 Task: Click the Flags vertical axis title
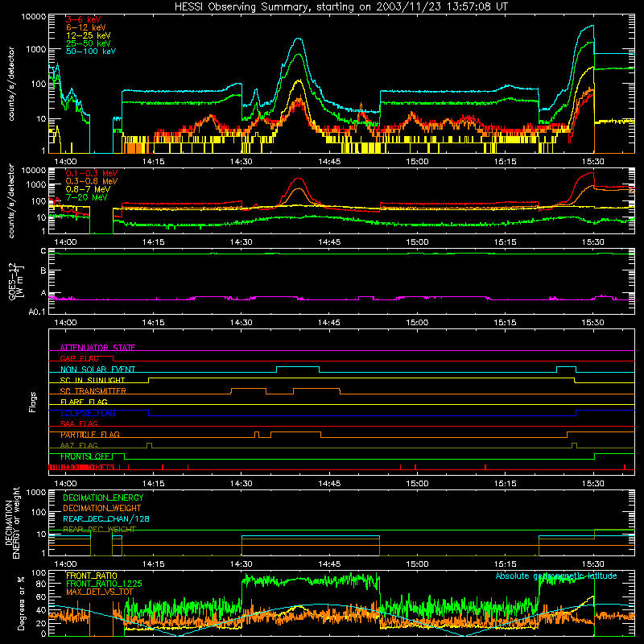[33, 402]
